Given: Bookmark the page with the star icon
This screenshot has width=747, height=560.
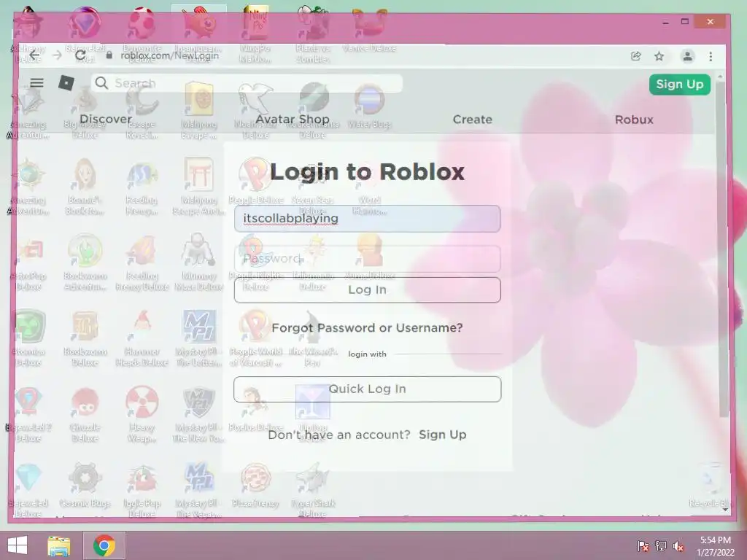Looking at the screenshot, I should tap(659, 56).
